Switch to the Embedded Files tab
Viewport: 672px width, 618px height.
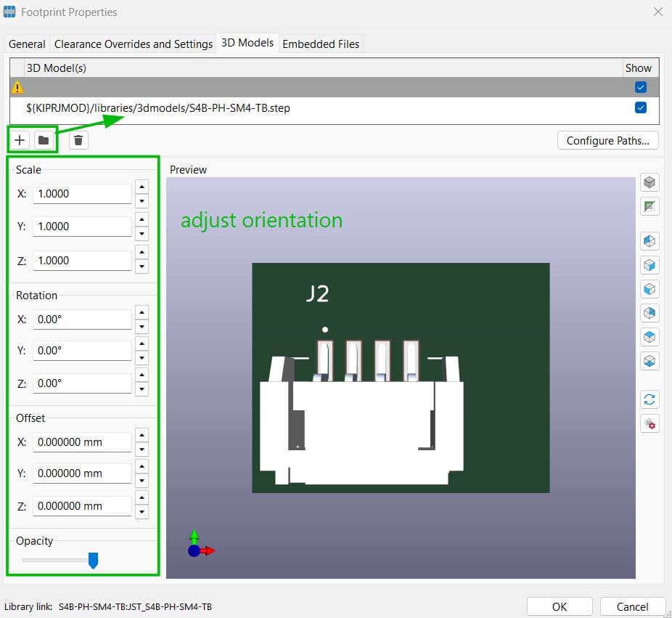point(320,44)
